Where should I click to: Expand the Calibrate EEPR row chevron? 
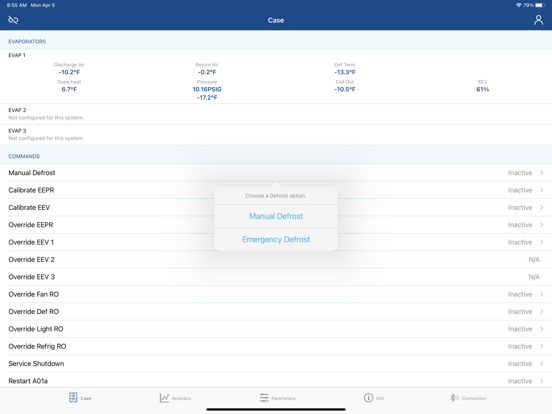pos(541,190)
